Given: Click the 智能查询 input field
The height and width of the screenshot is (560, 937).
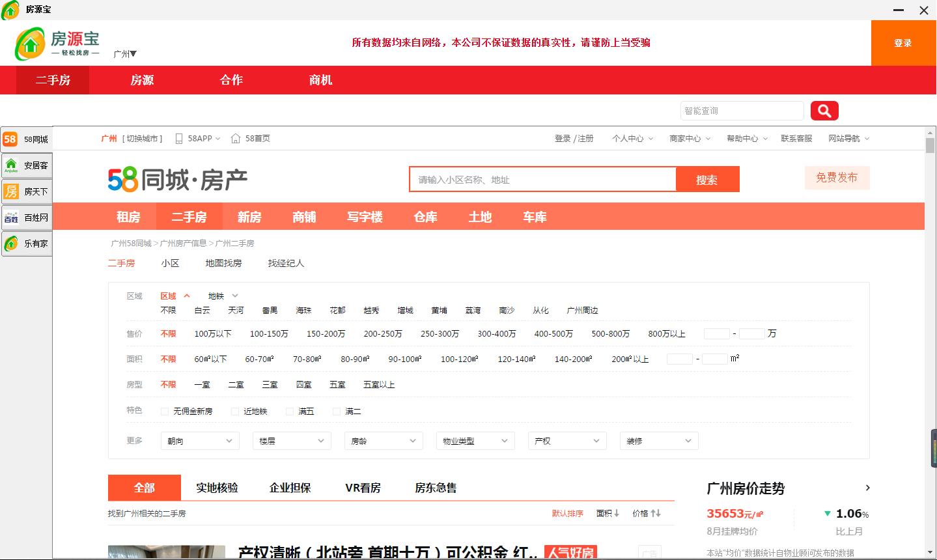Looking at the screenshot, I should click(x=742, y=111).
